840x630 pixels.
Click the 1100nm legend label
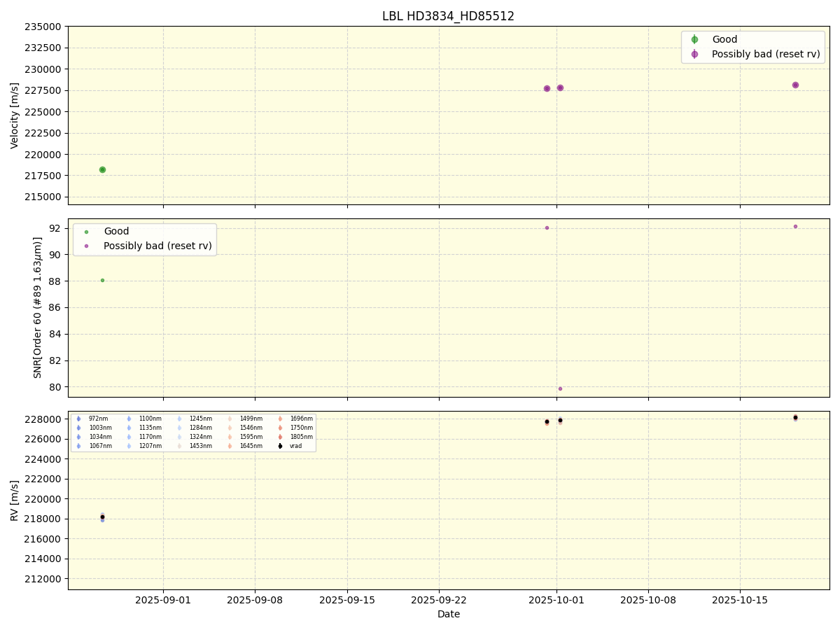click(x=150, y=419)
